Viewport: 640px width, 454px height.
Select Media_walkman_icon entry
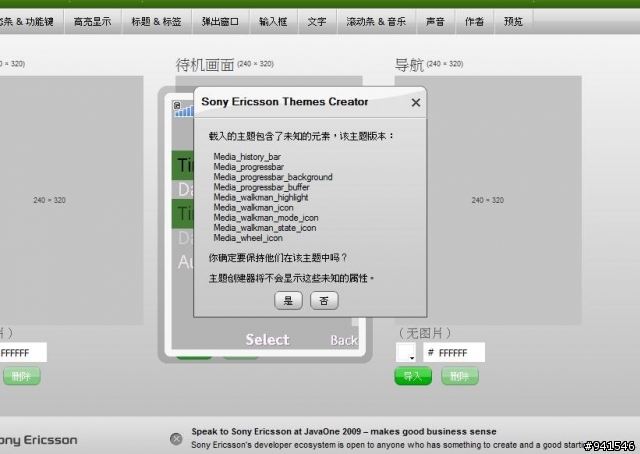[x=253, y=208]
